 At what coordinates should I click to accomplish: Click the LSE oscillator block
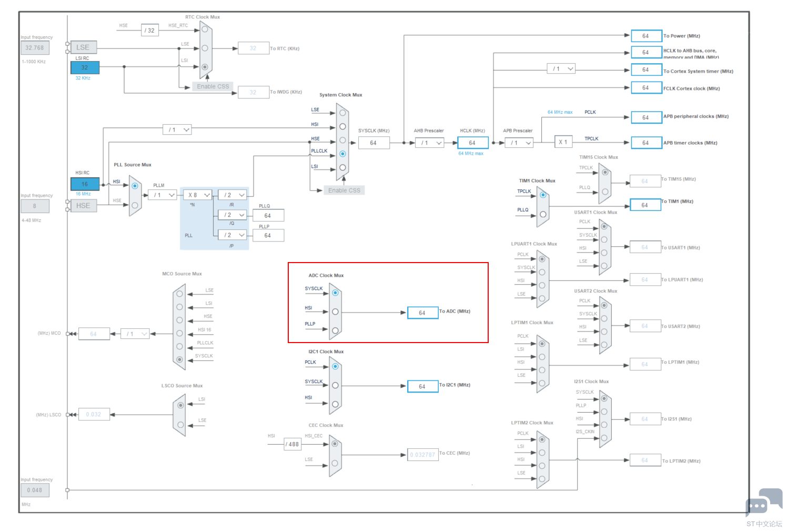(83, 47)
